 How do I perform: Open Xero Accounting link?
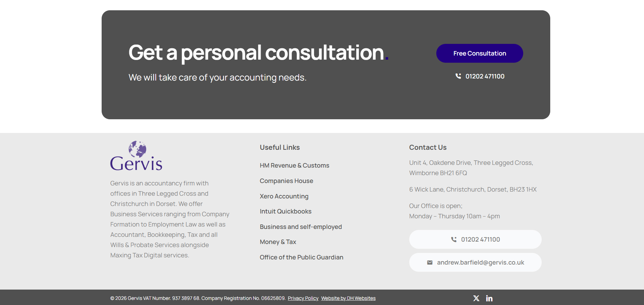[x=284, y=196]
